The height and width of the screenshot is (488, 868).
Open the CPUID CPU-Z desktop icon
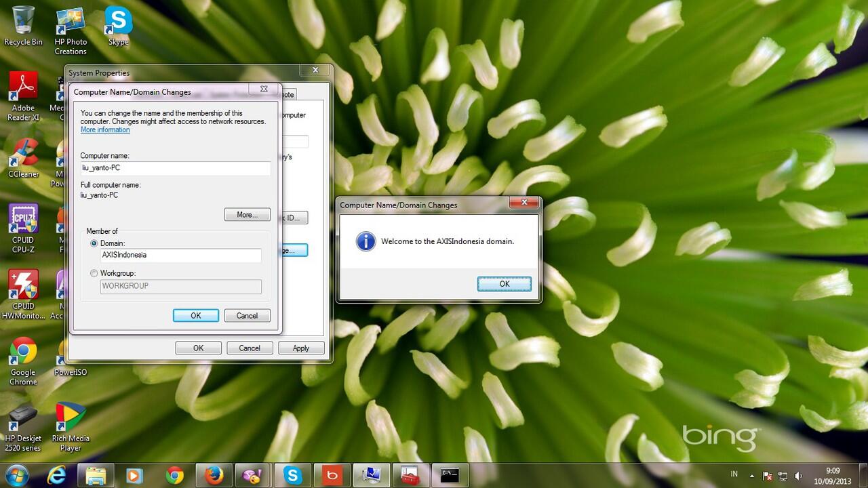(23, 229)
